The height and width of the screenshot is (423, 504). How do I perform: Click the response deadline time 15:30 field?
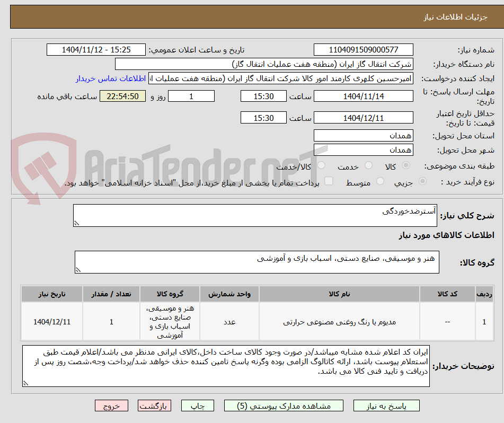pyautogui.click(x=263, y=96)
